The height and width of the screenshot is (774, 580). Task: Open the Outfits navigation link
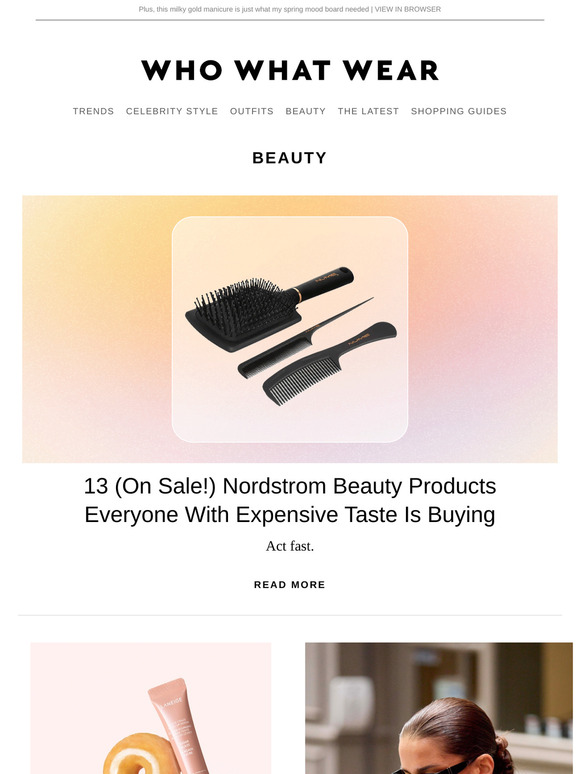(x=252, y=111)
